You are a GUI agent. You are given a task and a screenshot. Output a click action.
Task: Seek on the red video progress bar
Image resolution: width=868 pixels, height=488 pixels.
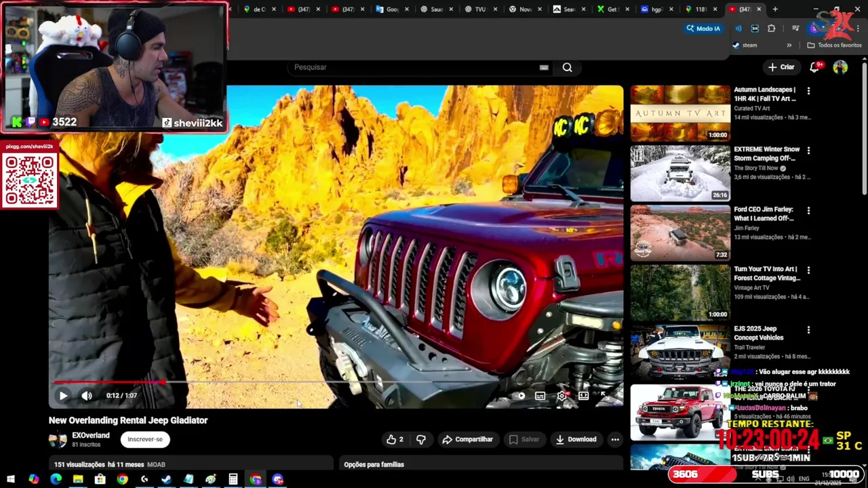(x=336, y=383)
